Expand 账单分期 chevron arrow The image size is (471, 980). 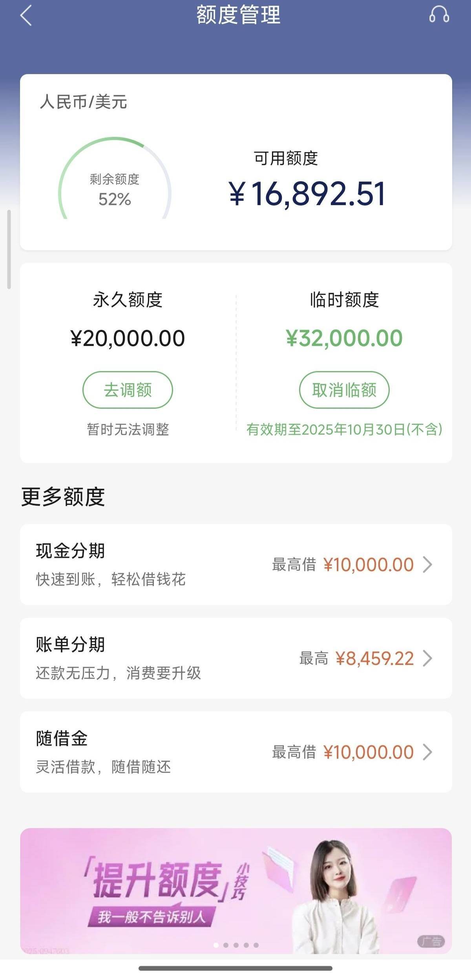427,658
